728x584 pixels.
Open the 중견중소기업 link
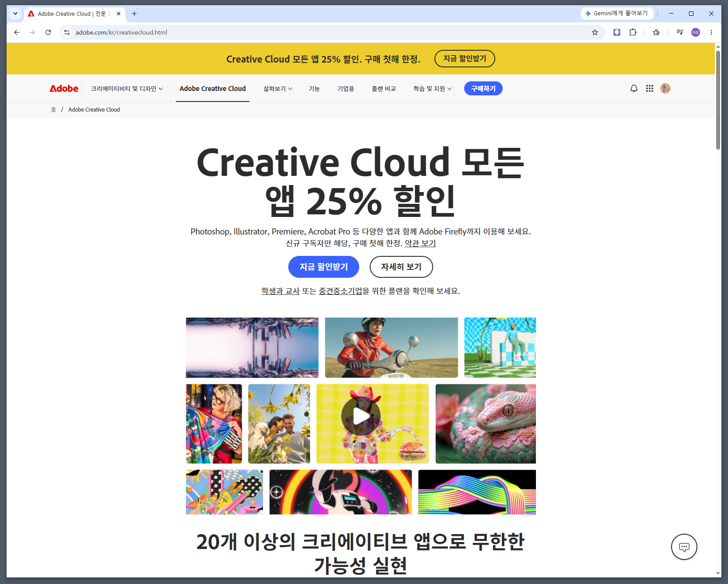[x=340, y=291]
